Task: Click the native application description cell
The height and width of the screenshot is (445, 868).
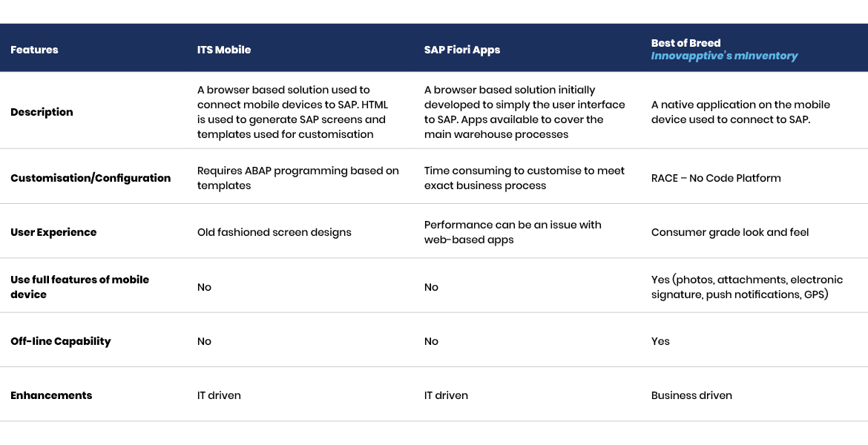Action: [x=740, y=112]
